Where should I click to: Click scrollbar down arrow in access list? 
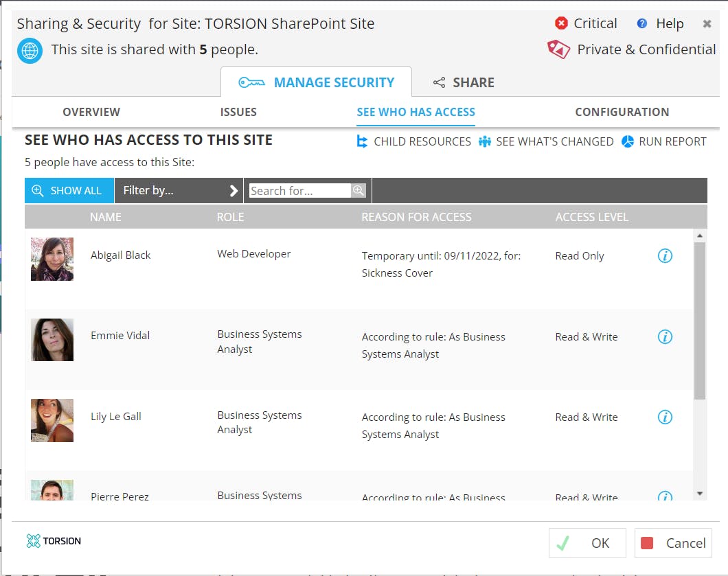click(x=700, y=493)
